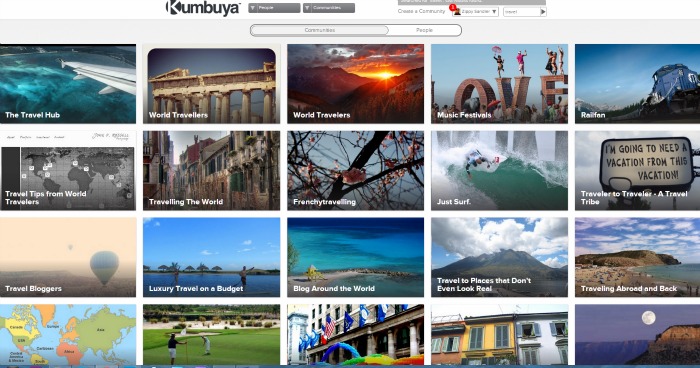The image size is (700, 368).
Task: Select the Travel Bloggers community tile
Action: (68, 257)
